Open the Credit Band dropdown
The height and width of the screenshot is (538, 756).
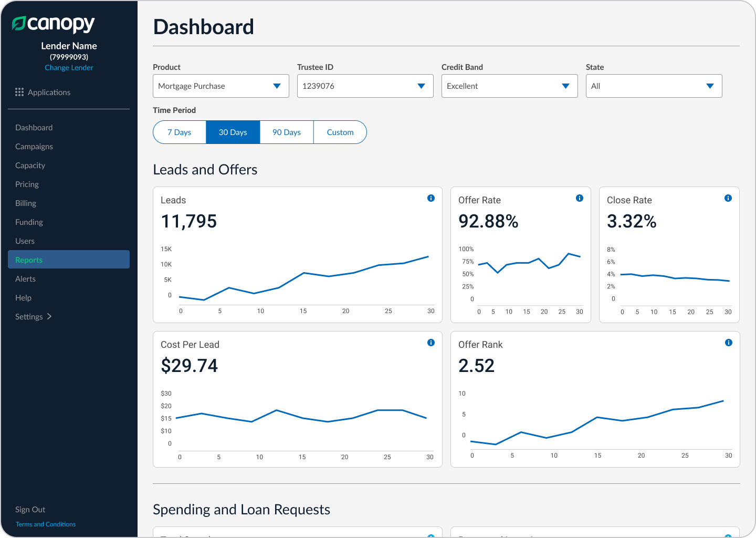tap(510, 86)
